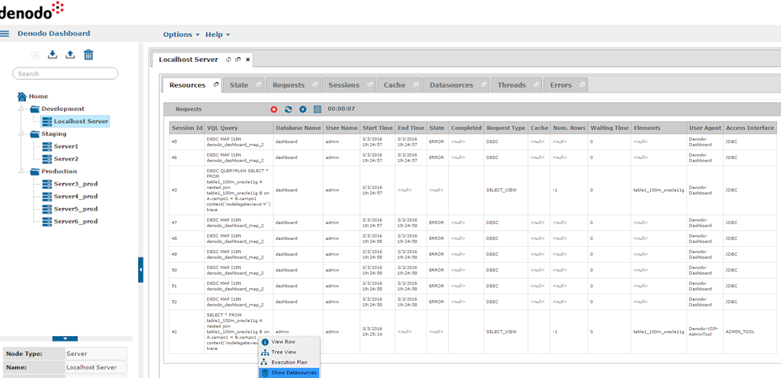This screenshot has height=378, width=781.
Task: Sort by Start Time column header
Action: click(377, 128)
